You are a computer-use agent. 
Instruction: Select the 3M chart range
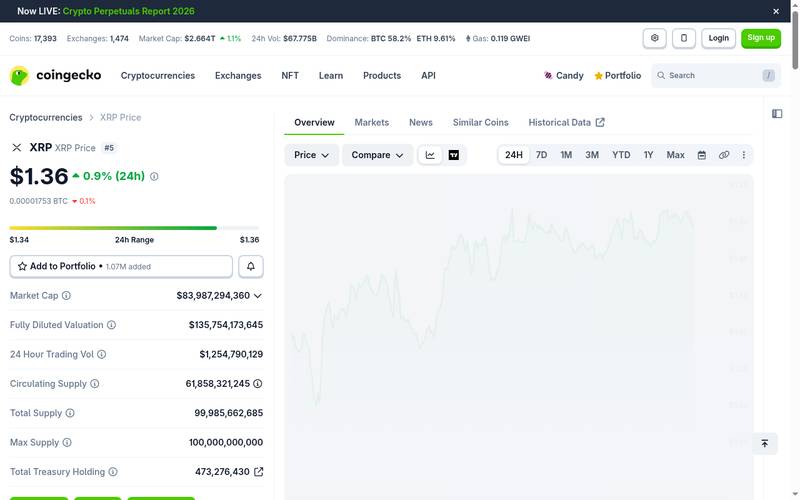pos(592,155)
